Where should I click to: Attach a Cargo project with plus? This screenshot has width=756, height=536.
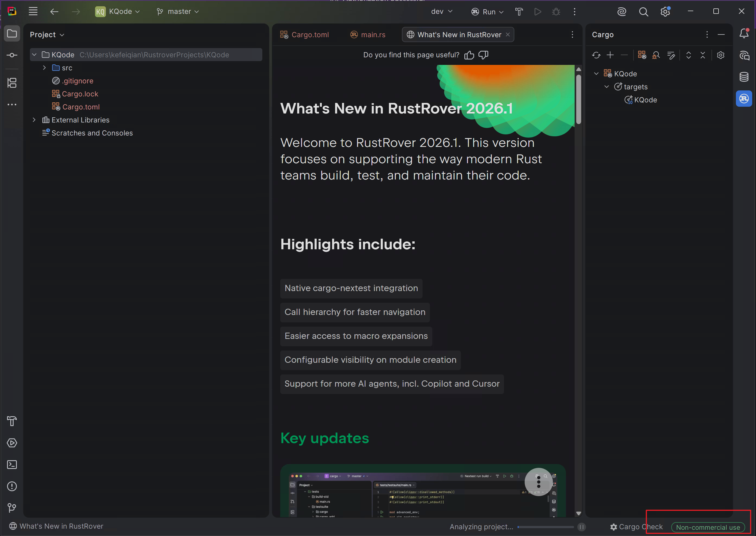[610, 55]
